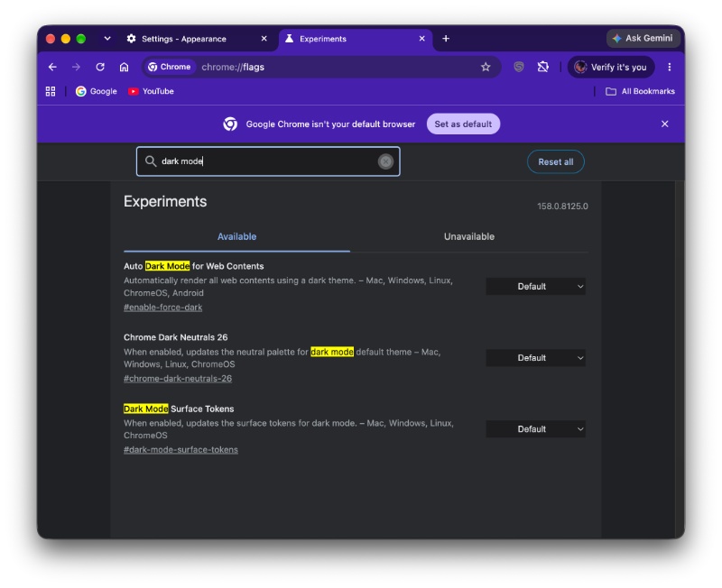Open the tab search chevron
This screenshot has width=722, height=588.
107,39
